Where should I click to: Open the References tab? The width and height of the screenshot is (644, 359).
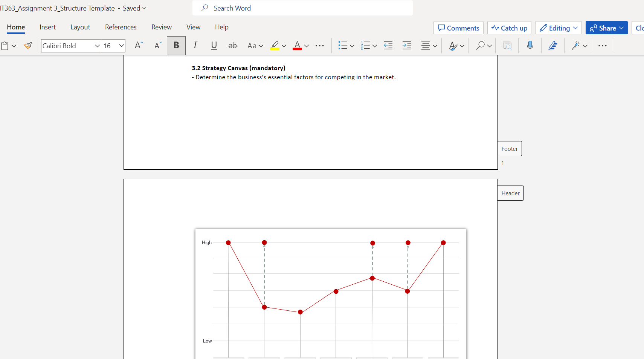[x=121, y=27]
